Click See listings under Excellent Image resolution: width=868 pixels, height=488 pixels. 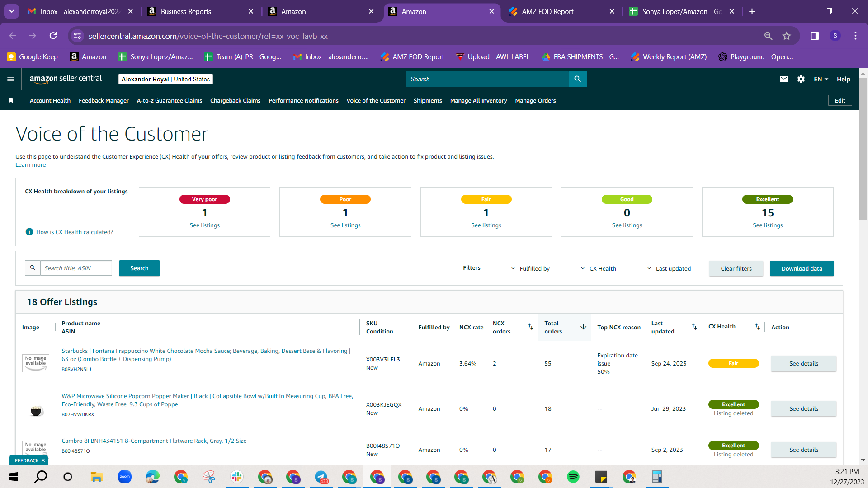[x=768, y=225]
